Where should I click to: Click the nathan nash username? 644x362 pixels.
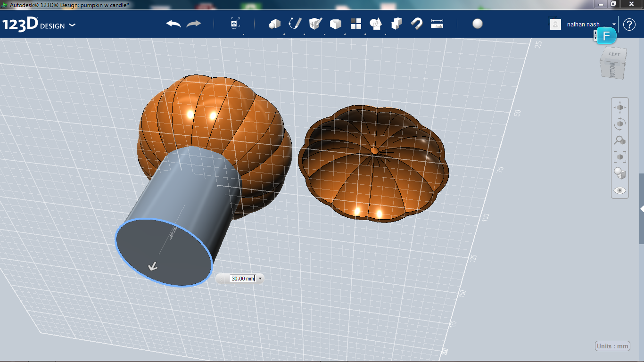(583, 25)
